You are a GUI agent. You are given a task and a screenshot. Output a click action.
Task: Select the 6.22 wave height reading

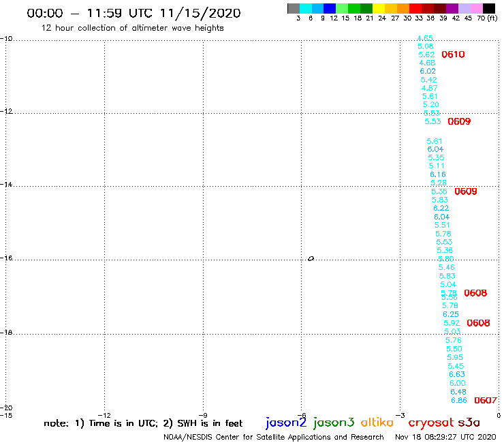coord(441,208)
